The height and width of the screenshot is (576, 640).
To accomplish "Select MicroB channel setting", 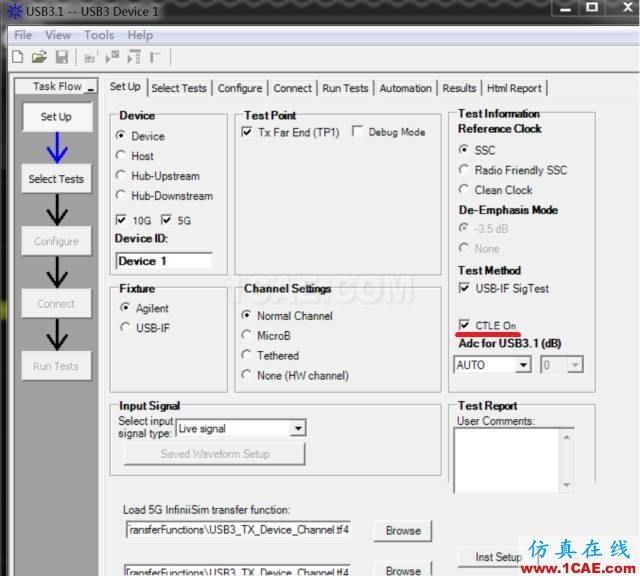I will [x=246, y=335].
